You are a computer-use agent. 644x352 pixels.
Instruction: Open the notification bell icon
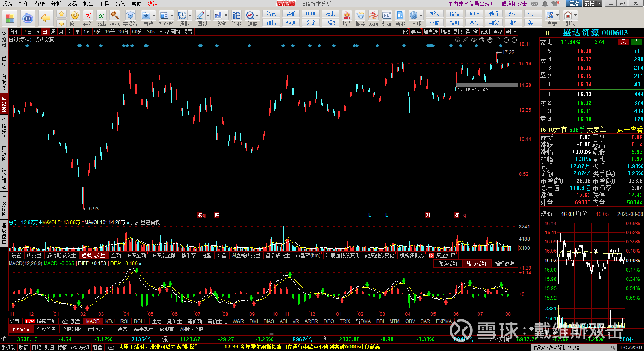tap(545, 4)
